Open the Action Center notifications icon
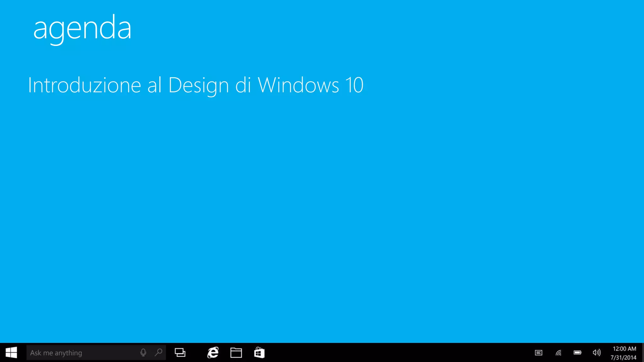This screenshot has height=362, width=644. point(539,353)
